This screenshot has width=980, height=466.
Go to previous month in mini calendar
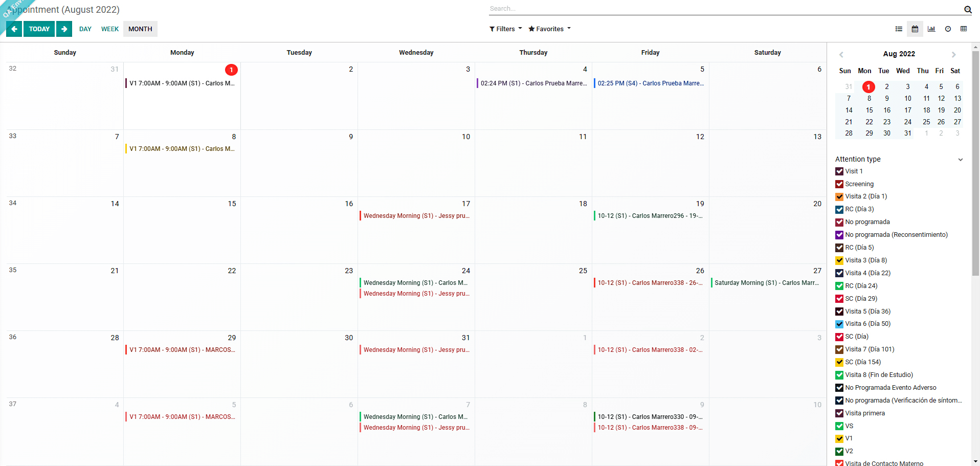coord(841,54)
